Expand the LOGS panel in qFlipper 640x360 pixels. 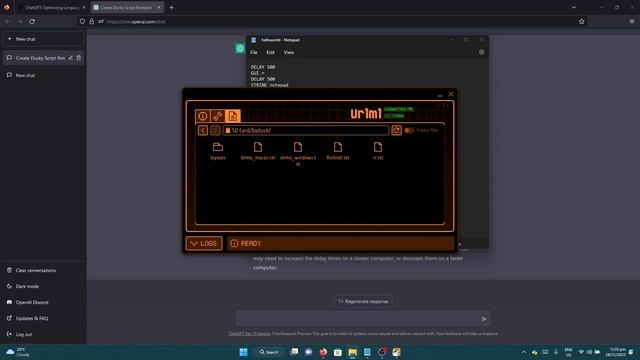[x=204, y=243]
